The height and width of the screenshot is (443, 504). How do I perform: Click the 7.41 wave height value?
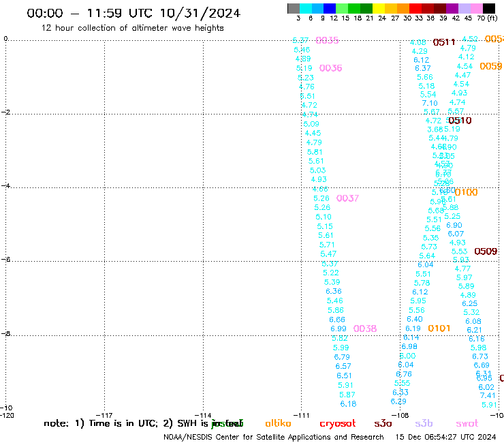tap(488, 395)
